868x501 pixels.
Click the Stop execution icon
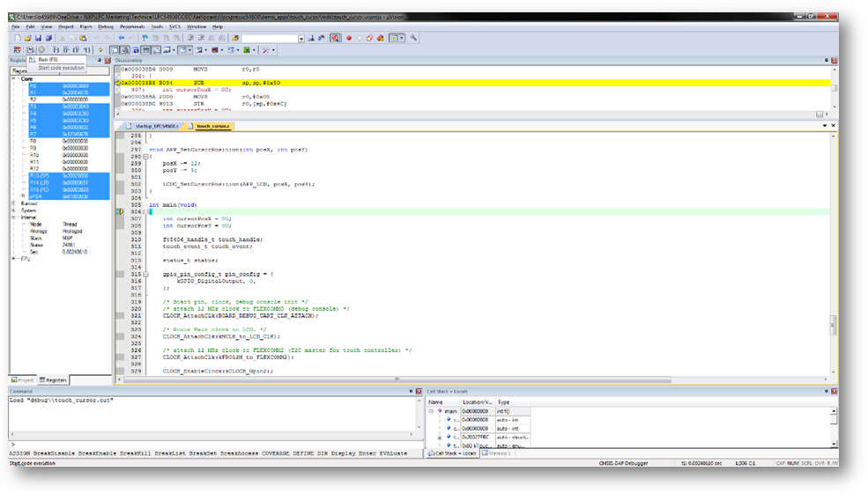[x=41, y=50]
